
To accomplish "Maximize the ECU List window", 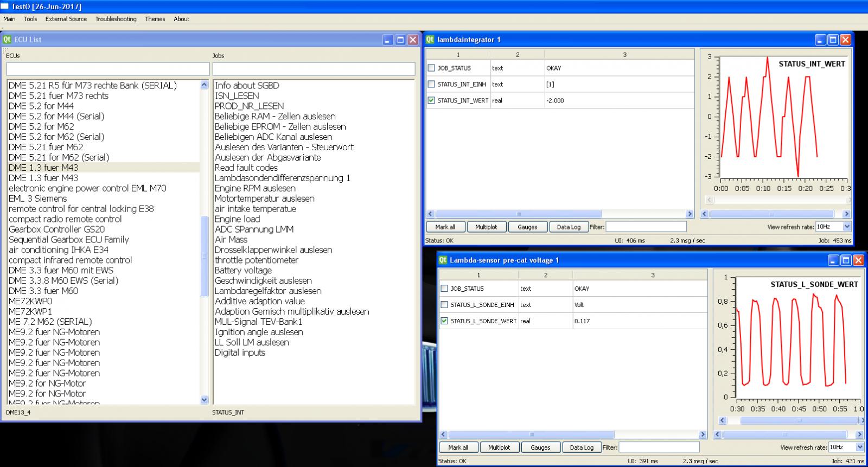I will pyautogui.click(x=400, y=40).
